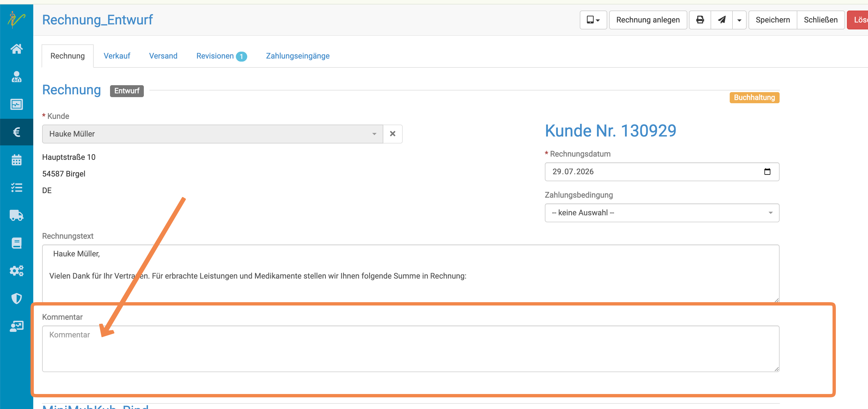This screenshot has height=409, width=868.
Task: Open the Zahlungsbedingung dropdown
Action: 662,213
